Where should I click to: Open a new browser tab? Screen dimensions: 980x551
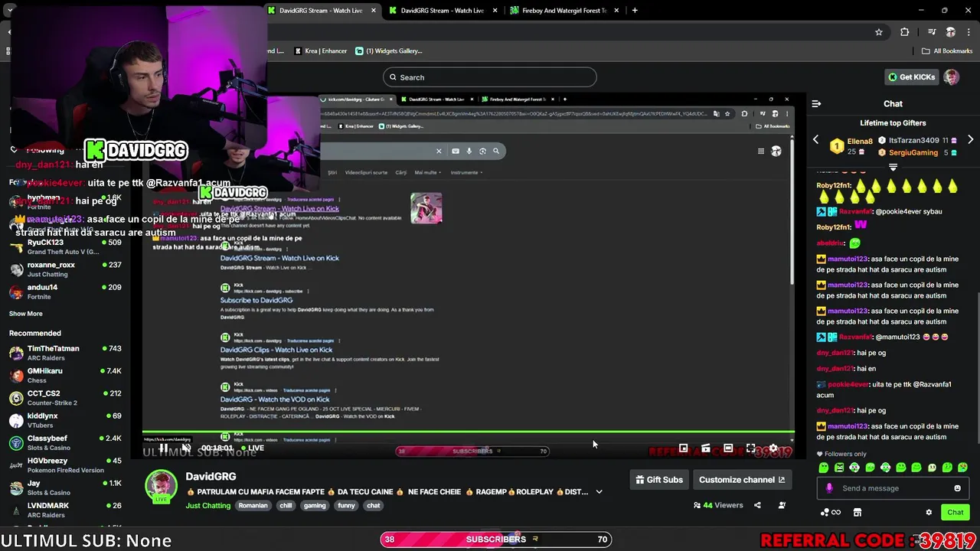point(635,11)
